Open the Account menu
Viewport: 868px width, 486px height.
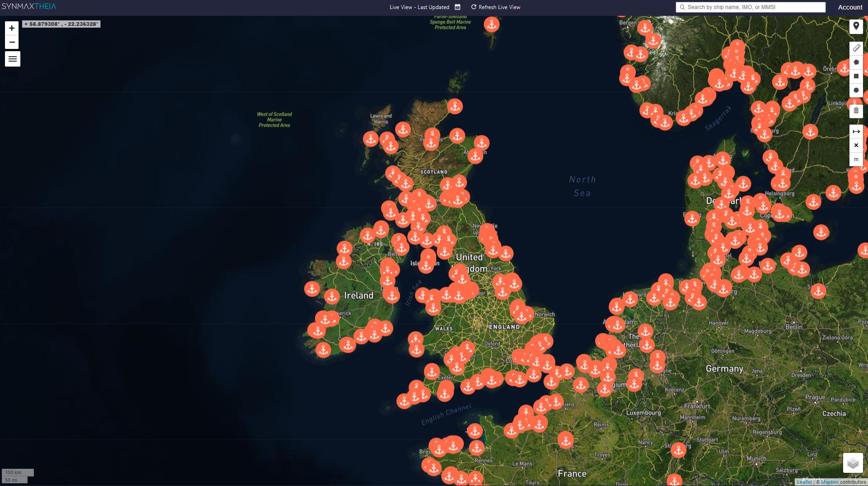[x=850, y=7]
